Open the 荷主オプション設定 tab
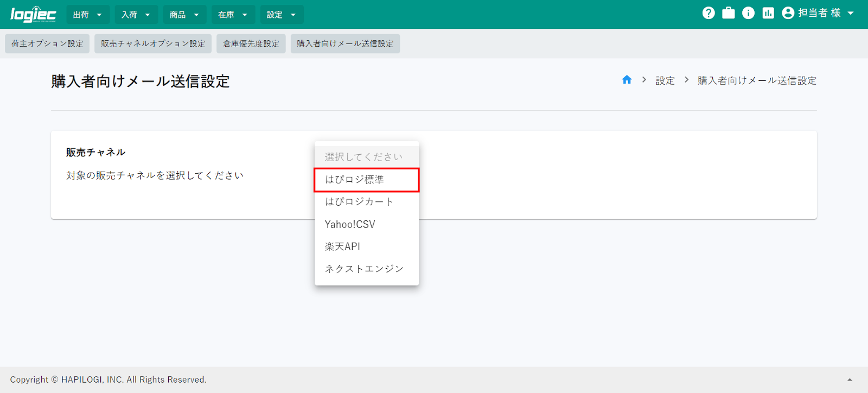 coord(47,43)
